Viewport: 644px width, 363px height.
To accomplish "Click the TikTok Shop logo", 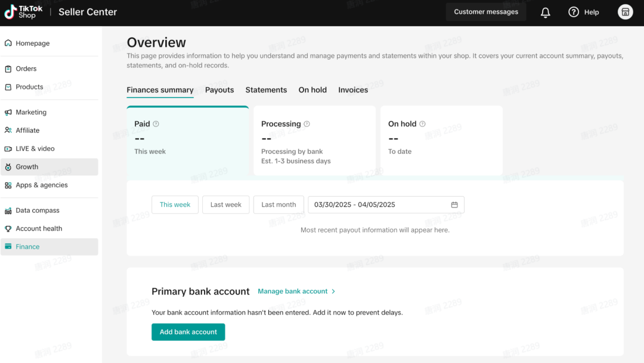I will click(x=24, y=12).
